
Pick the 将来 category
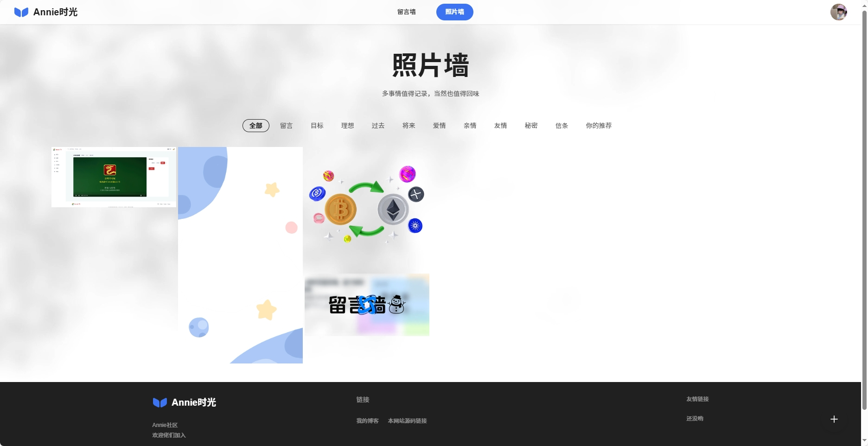(408, 126)
